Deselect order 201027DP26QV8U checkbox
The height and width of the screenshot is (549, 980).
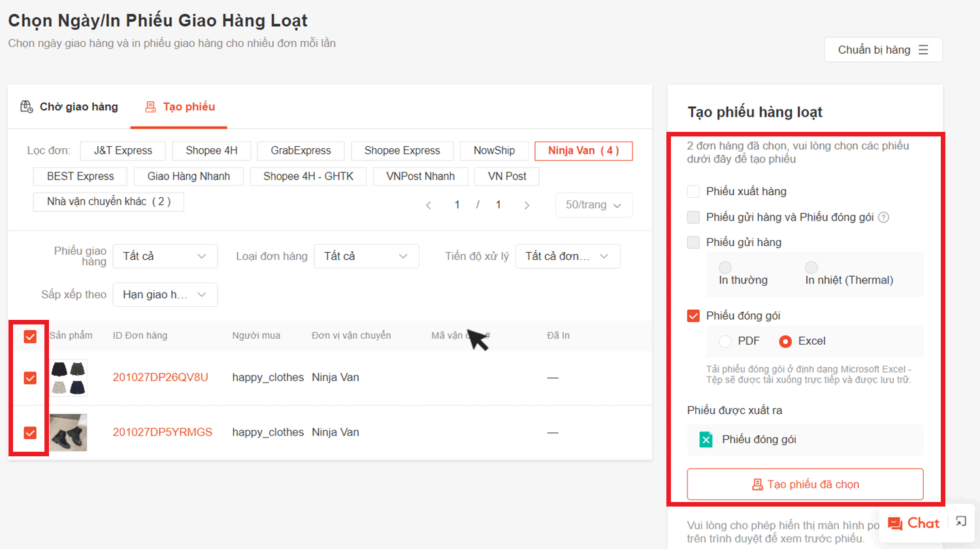click(30, 378)
